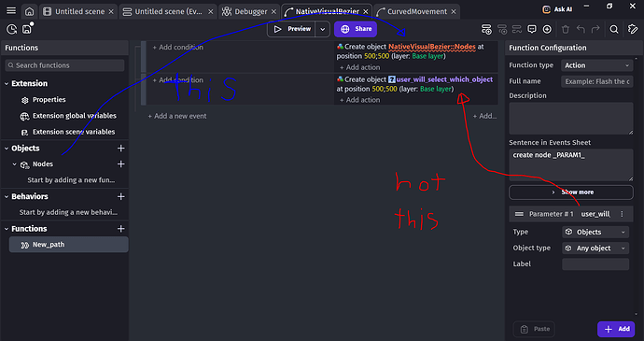The image size is (644, 341).
Task: Add a comment event icon
Action: (x=532, y=29)
